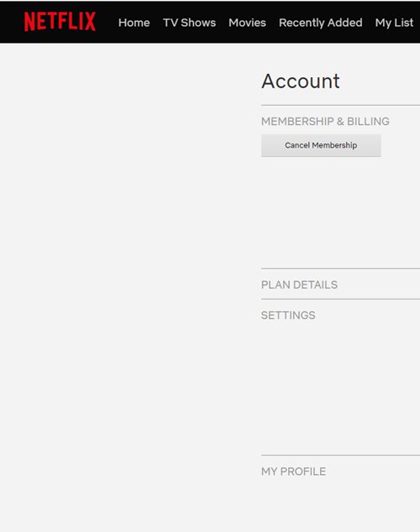Click the My Profile section heading
The height and width of the screenshot is (532, 420).
pyautogui.click(x=293, y=472)
